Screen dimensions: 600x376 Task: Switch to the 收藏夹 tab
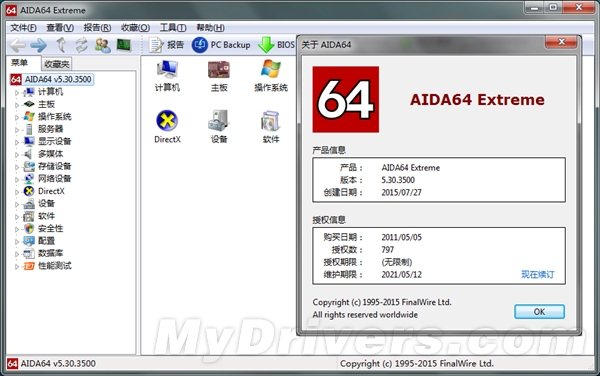[x=57, y=64]
